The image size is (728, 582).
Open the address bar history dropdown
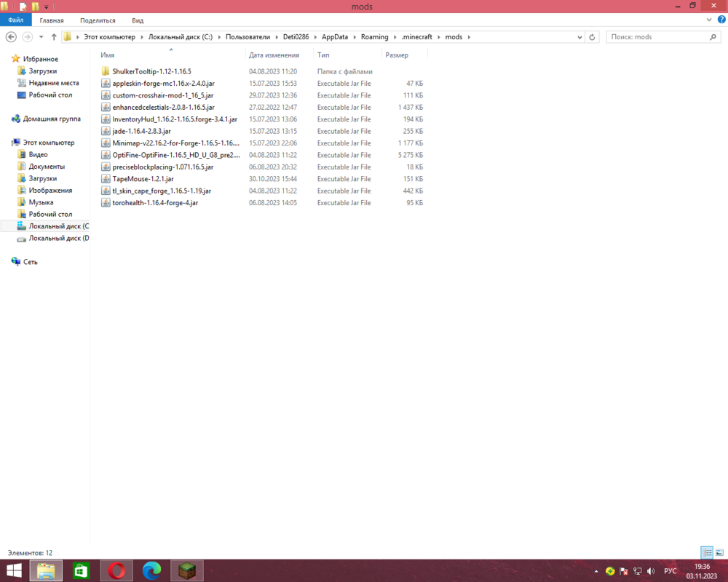point(579,37)
